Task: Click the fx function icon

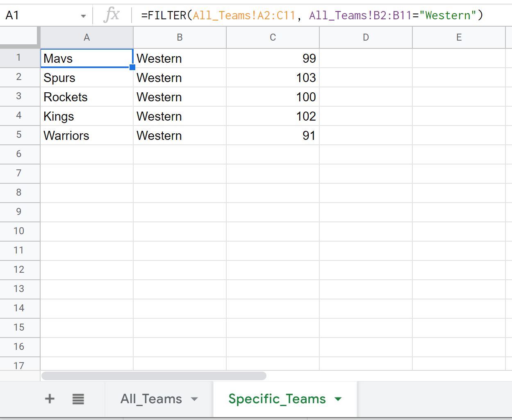Action: coord(112,15)
